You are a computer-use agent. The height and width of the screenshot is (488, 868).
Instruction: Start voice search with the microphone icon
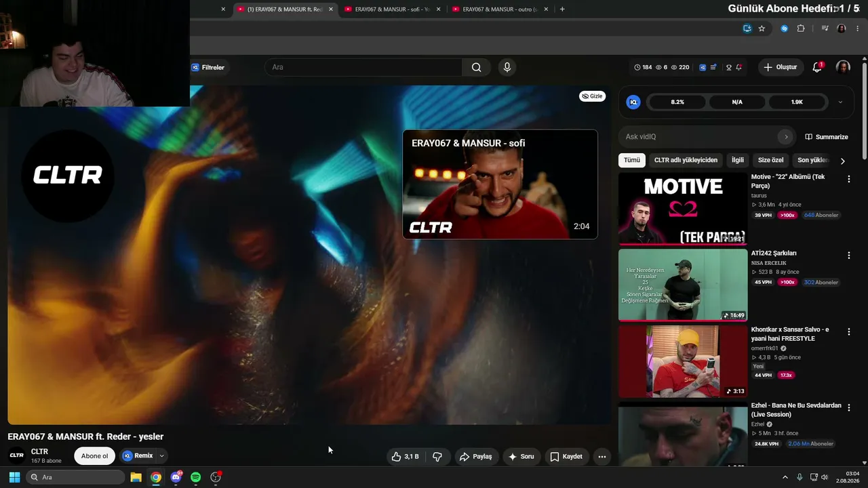[x=507, y=67]
